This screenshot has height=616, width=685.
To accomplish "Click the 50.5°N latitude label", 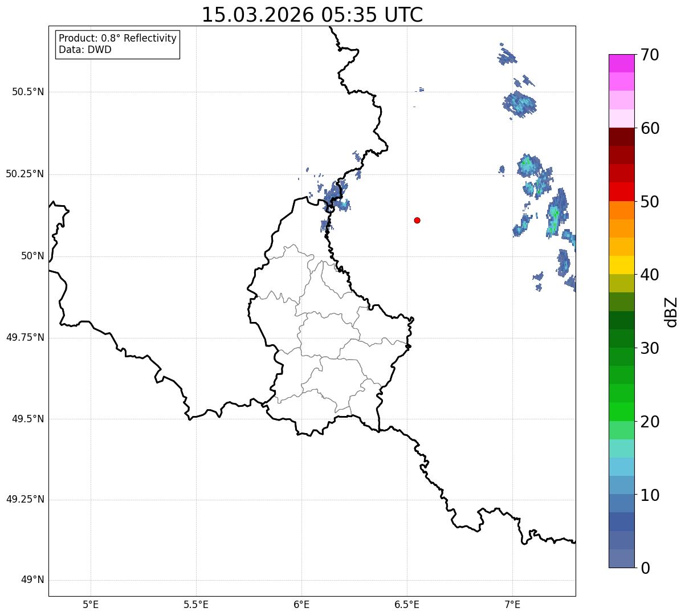I will click(27, 92).
